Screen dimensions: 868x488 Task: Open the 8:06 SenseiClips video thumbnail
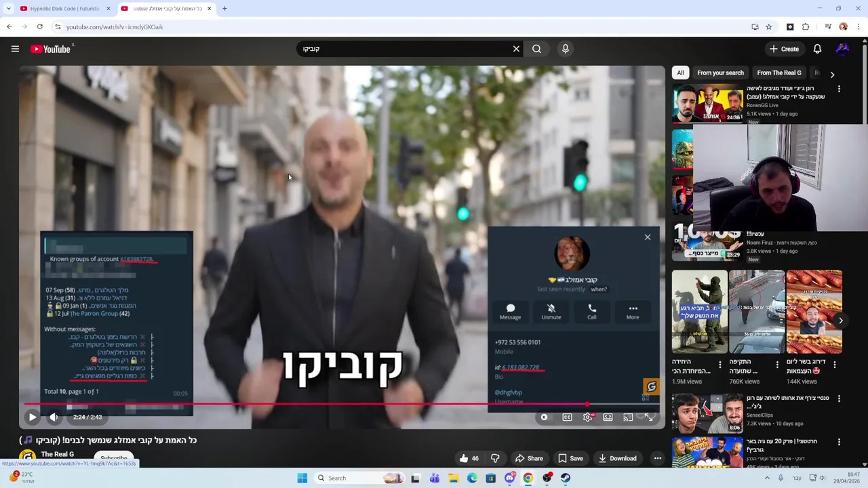click(707, 413)
